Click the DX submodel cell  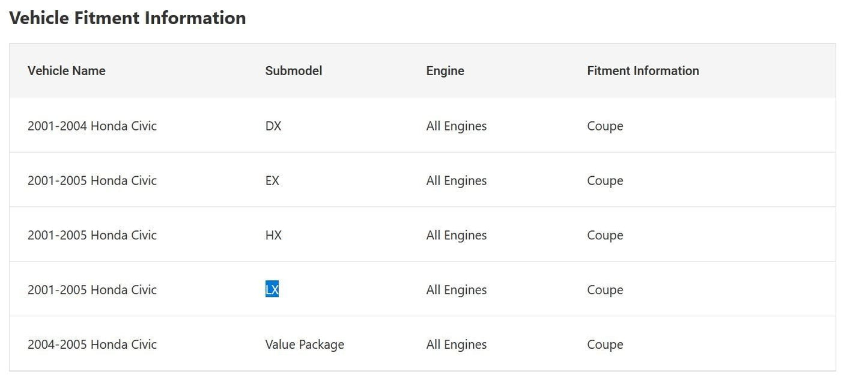[273, 126]
